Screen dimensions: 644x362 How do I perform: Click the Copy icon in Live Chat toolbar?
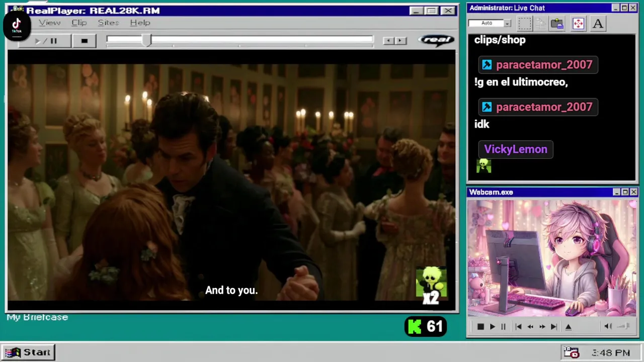click(541, 23)
